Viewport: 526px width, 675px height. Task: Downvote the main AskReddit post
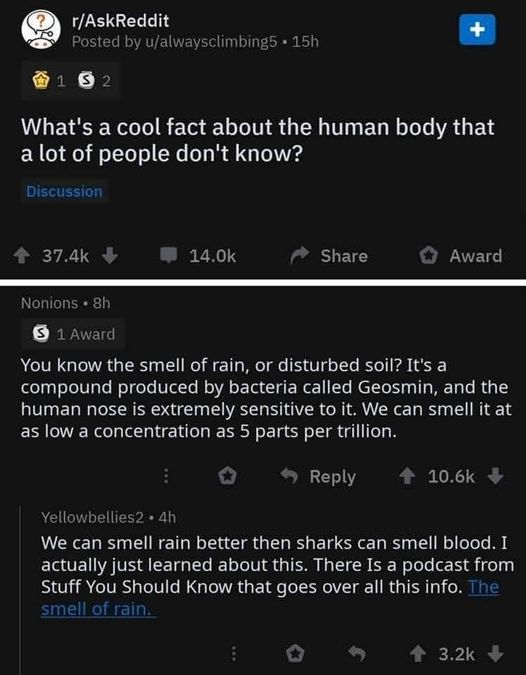pos(110,255)
